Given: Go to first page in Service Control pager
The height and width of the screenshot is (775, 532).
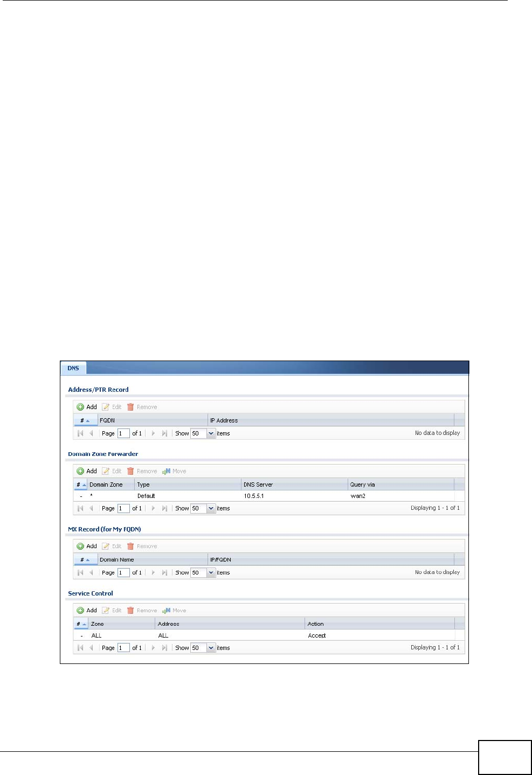Looking at the screenshot, I should (80, 647).
